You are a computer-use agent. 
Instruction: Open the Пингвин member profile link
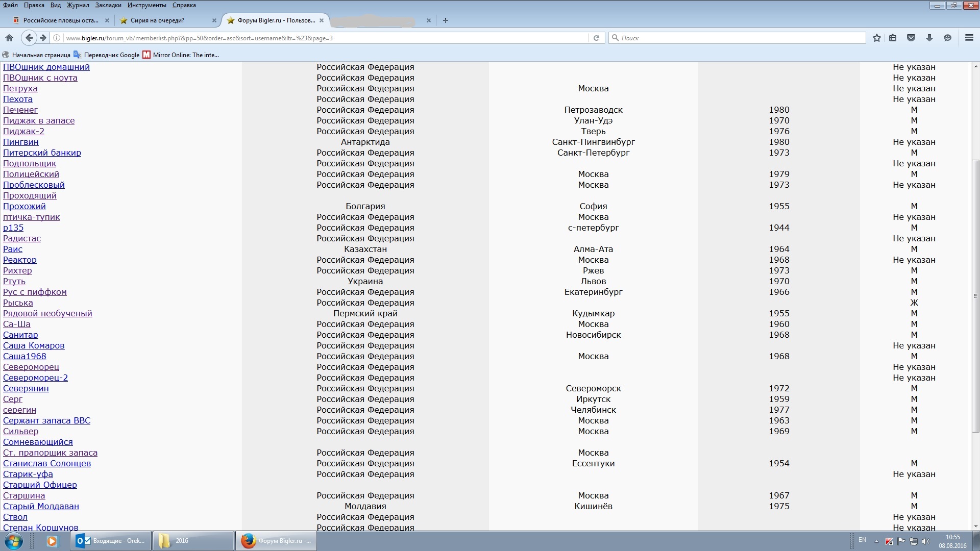tap(21, 142)
